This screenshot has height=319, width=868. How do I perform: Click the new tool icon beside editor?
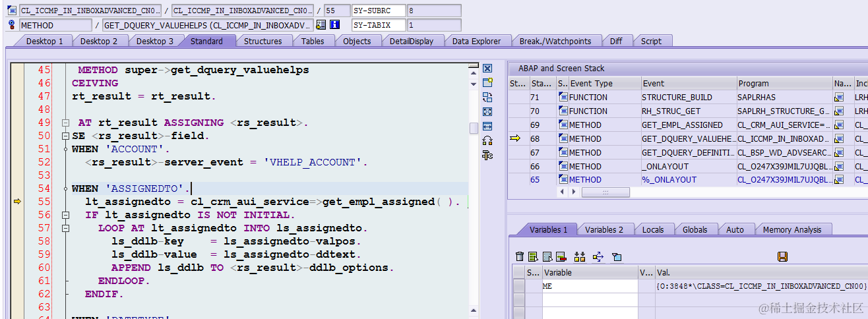coord(487,82)
